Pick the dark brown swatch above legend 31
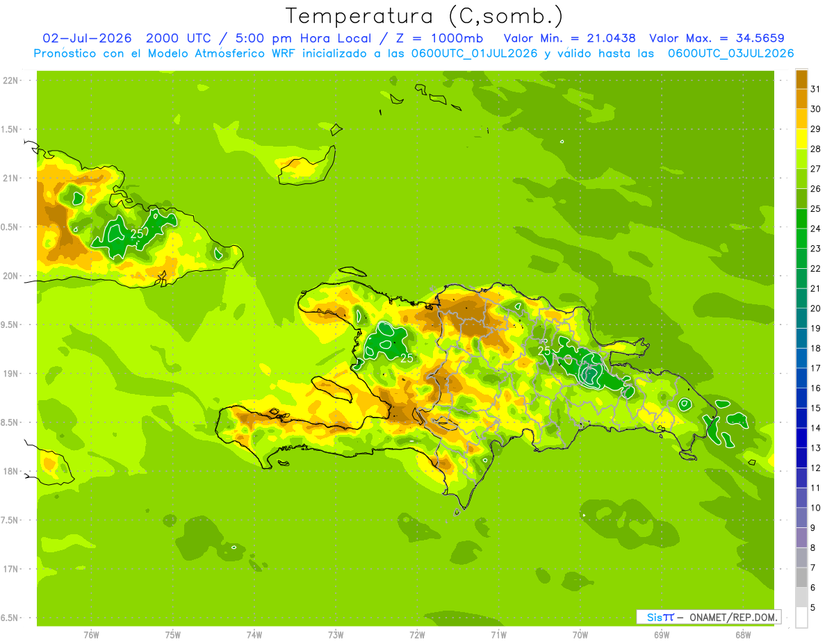 coord(801,79)
